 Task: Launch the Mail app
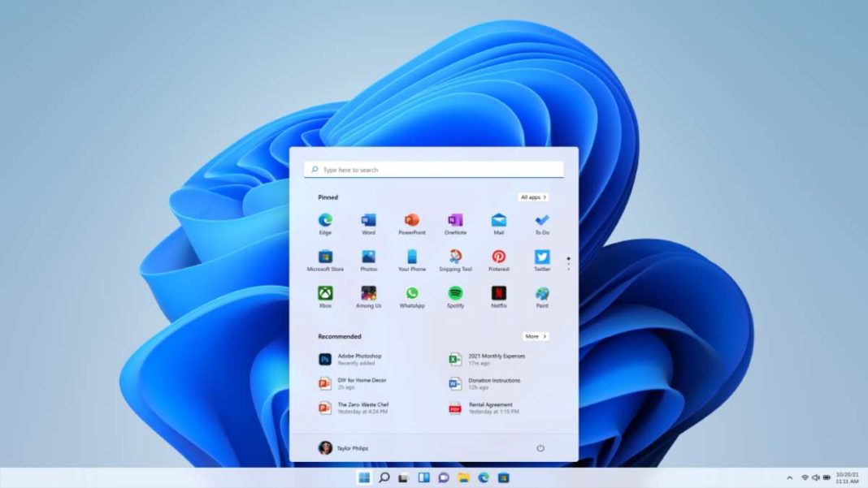498,220
